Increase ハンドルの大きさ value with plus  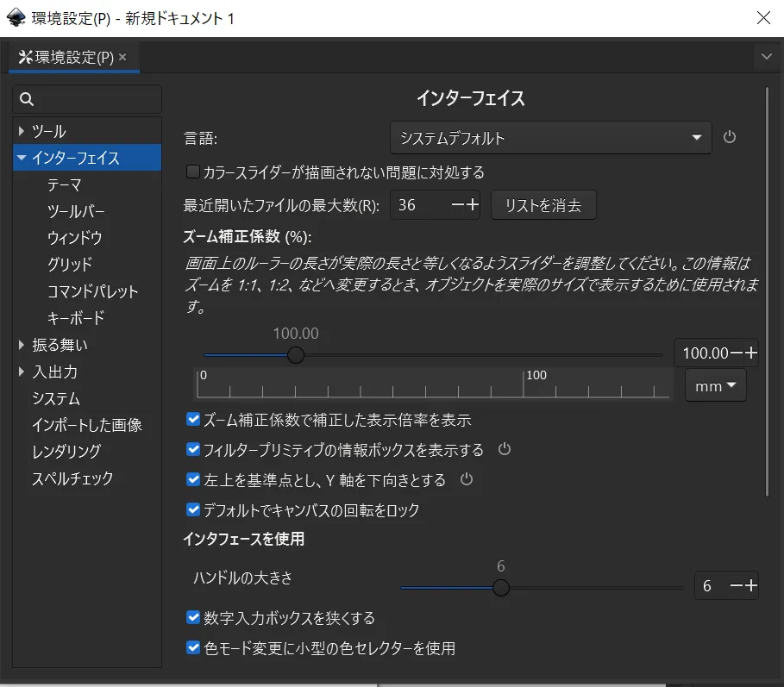click(x=751, y=585)
